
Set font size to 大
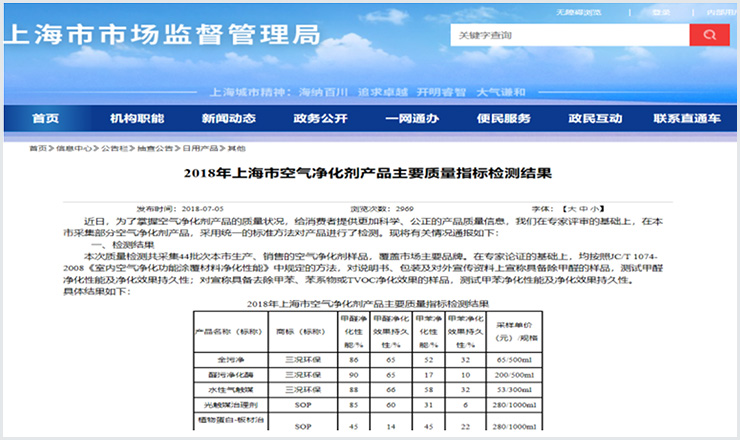[x=572, y=209]
